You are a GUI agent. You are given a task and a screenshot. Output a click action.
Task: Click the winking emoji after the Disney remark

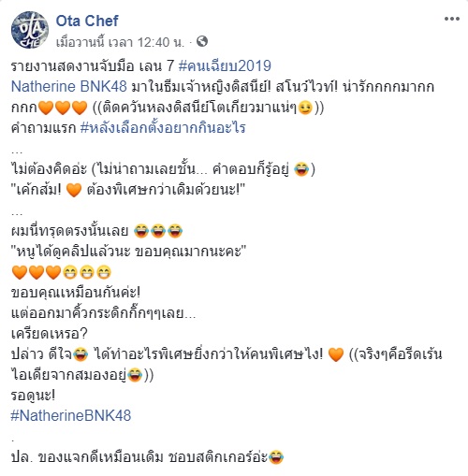coord(305,108)
